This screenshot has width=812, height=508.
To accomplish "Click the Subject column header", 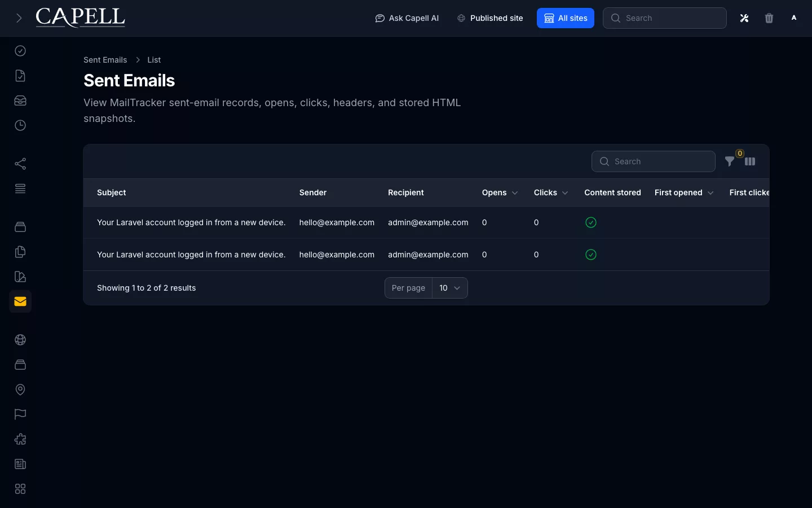I will tap(112, 192).
